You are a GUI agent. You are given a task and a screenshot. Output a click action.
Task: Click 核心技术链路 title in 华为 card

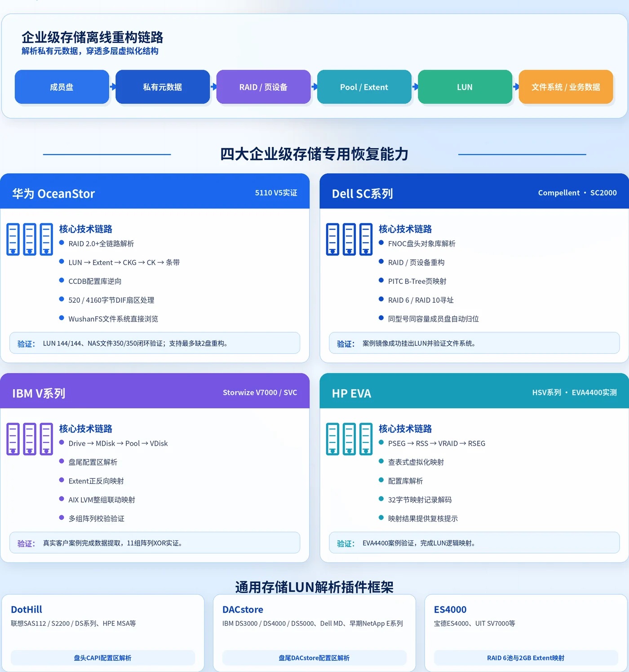[86, 229]
